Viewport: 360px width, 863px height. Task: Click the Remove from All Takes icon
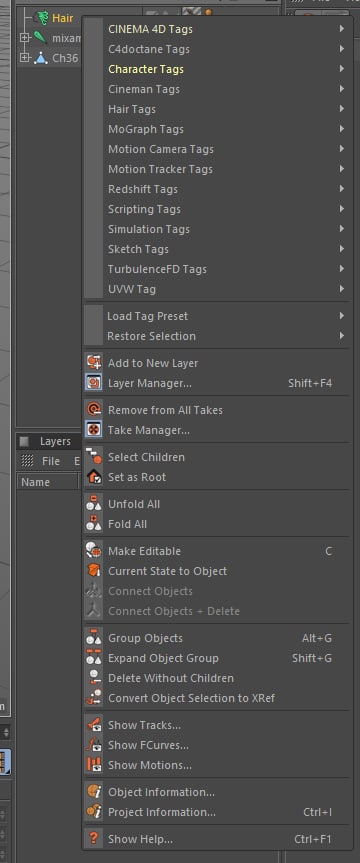[x=94, y=409]
